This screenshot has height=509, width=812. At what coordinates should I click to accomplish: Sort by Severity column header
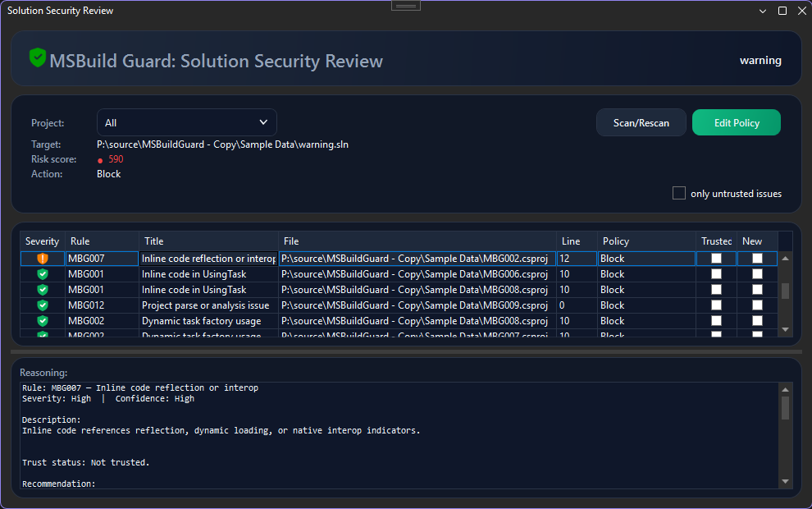[x=43, y=241]
